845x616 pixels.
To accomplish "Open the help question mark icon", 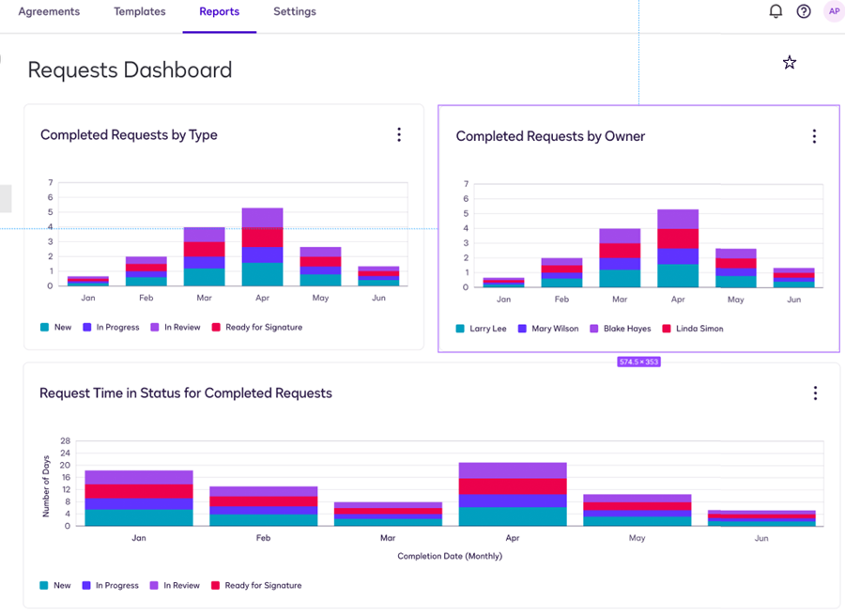I will (804, 11).
